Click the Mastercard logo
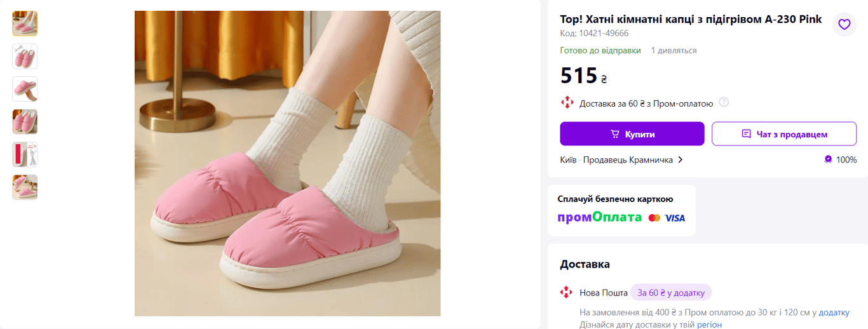The height and width of the screenshot is (329, 868). click(654, 218)
